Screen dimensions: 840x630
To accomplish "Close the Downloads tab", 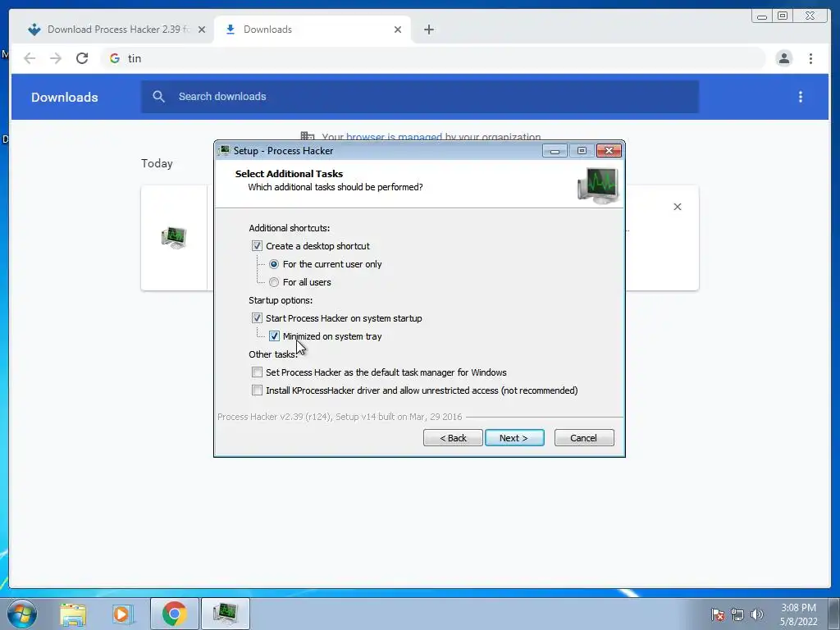I will click(x=398, y=30).
